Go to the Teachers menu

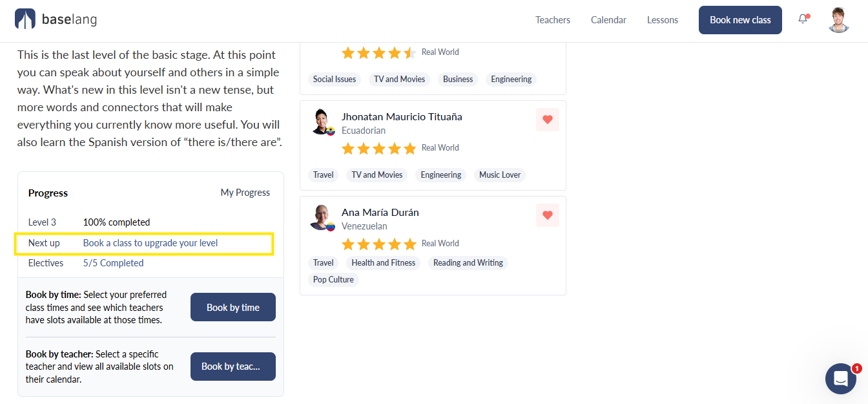(x=553, y=20)
